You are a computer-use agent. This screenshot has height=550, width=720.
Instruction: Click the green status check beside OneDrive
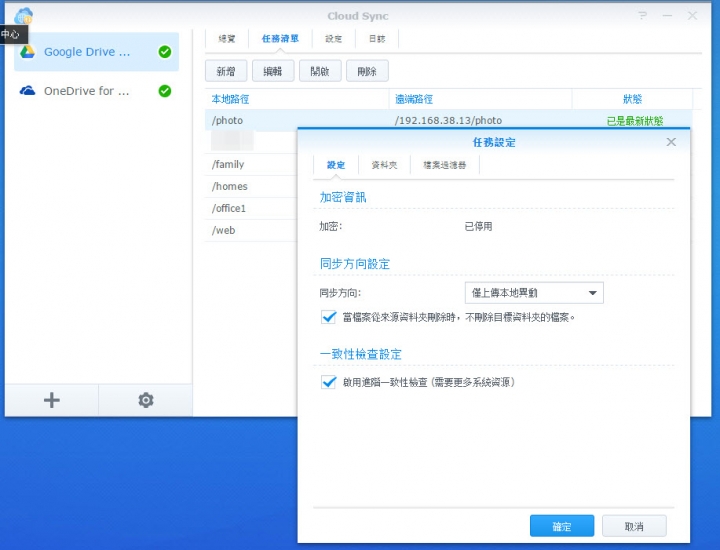coord(165,91)
